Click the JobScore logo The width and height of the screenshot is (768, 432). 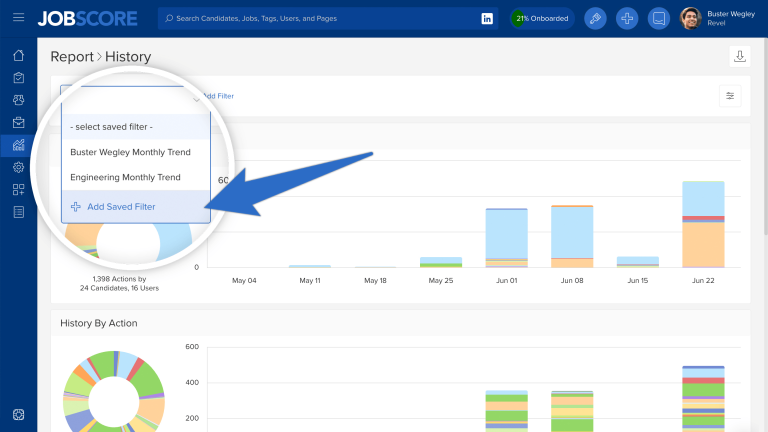[x=87, y=19]
